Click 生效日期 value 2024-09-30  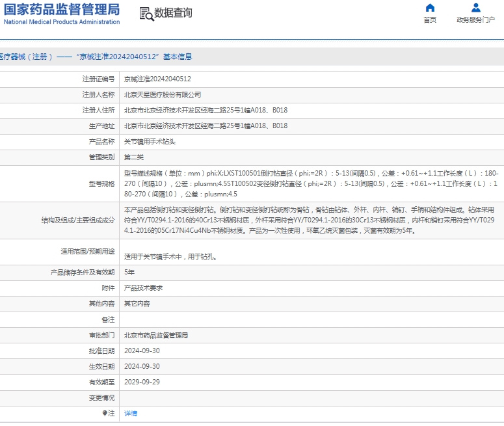click(x=142, y=367)
